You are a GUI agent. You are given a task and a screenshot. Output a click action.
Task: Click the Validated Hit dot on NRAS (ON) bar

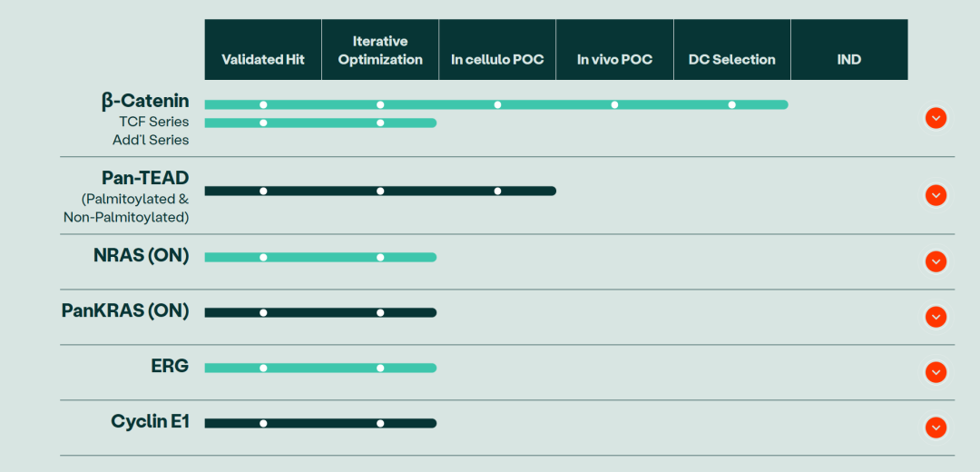[x=263, y=257]
